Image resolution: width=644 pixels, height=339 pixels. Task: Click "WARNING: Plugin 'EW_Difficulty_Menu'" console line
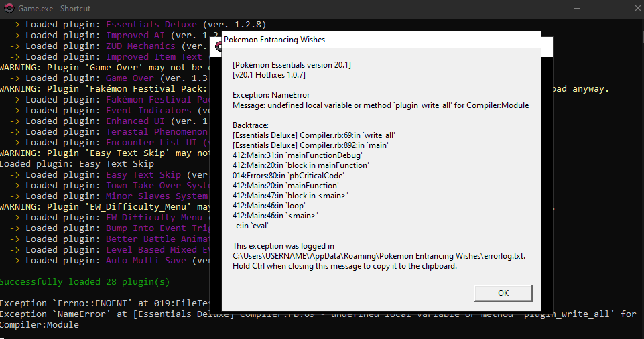click(105, 207)
